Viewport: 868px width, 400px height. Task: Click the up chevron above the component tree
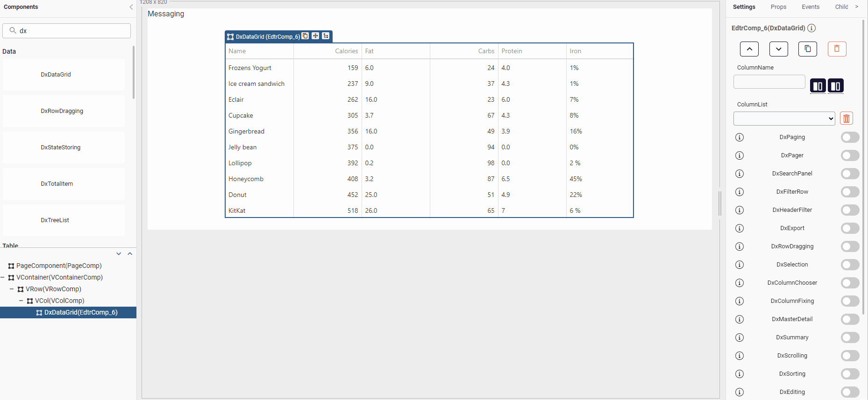130,254
